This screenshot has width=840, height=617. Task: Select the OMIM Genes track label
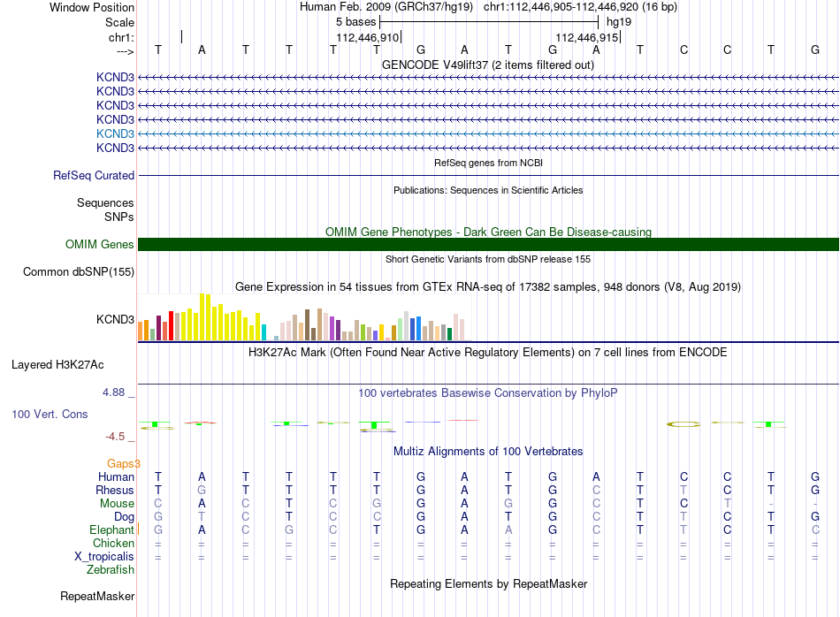click(100, 244)
